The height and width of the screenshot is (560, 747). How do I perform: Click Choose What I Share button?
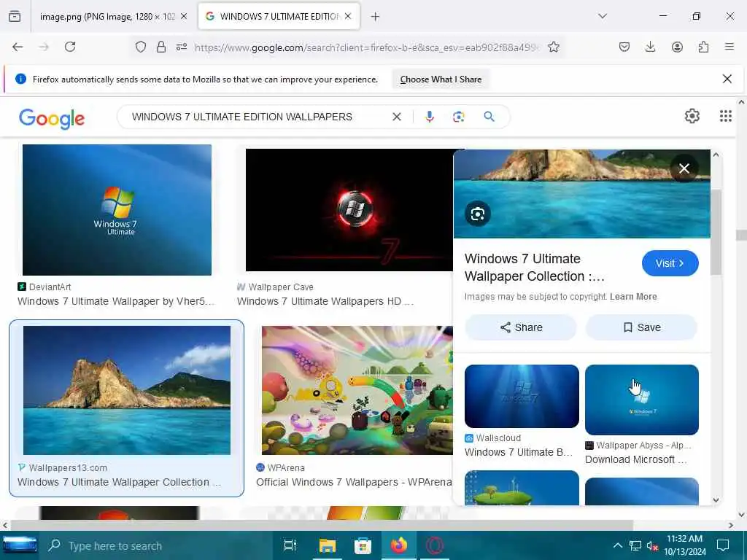441,79
